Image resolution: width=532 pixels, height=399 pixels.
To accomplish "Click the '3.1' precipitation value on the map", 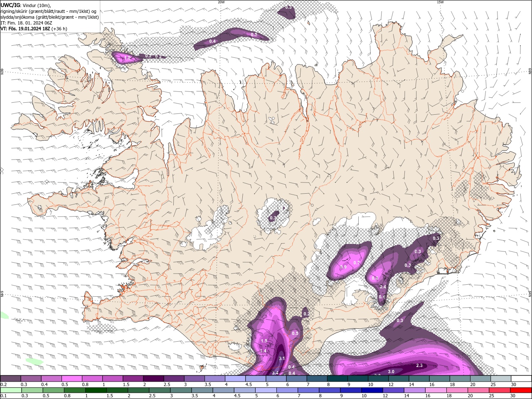I will point(281,358).
